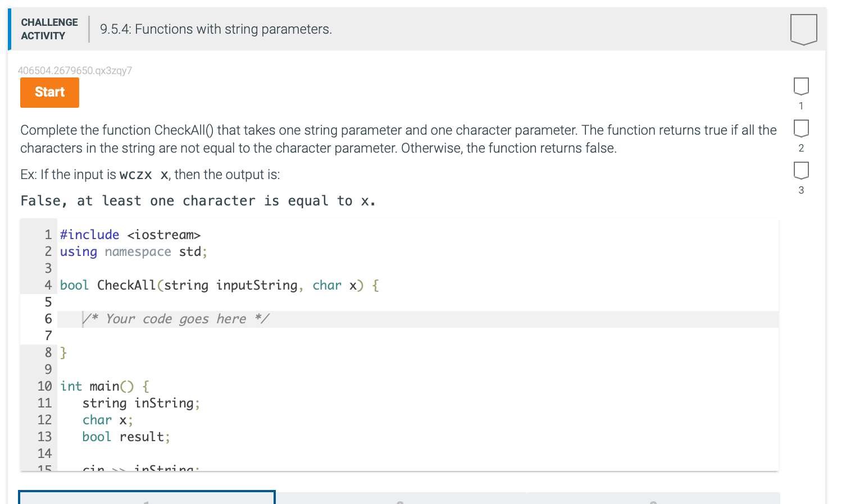Click the CHALLENGE ACTIVITY label

point(49,29)
